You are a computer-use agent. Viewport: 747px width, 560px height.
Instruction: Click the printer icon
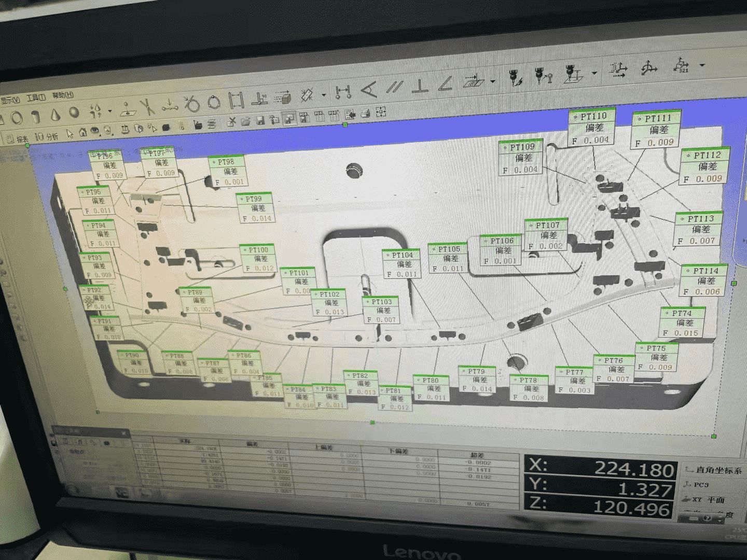(x=365, y=113)
